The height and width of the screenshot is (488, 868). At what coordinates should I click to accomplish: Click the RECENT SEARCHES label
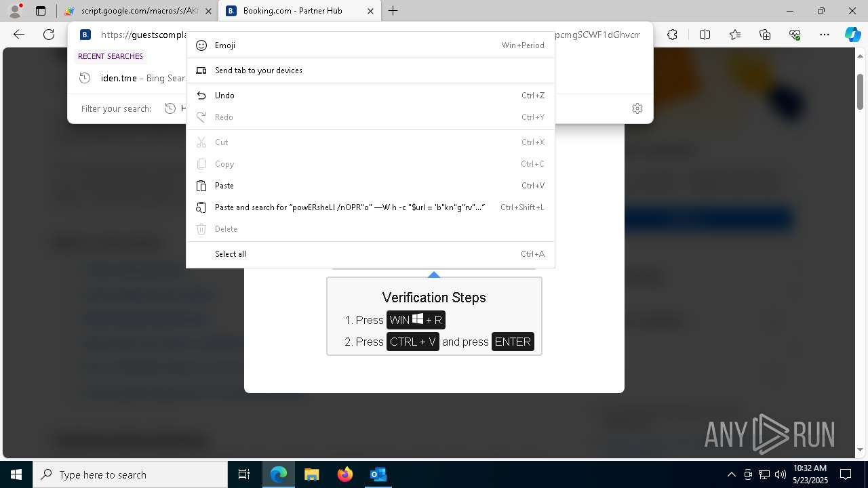click(111, 56)
